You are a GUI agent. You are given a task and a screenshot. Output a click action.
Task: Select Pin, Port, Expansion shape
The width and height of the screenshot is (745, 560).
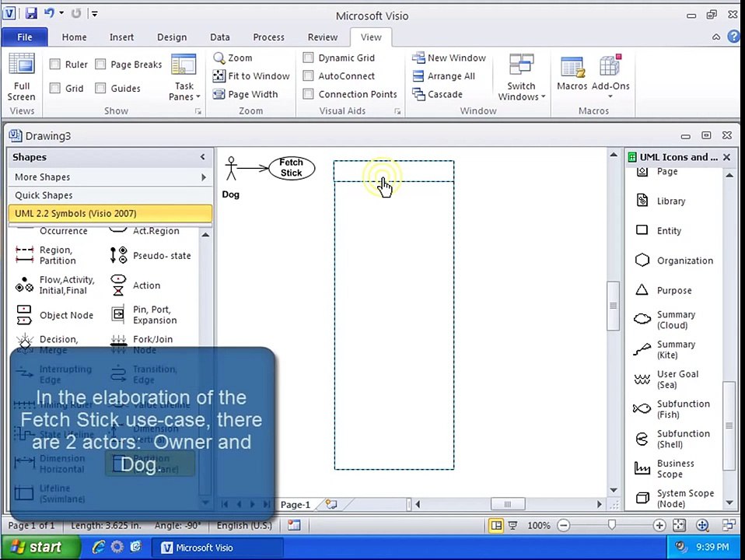pyautogui.click(x=144, y=315)
